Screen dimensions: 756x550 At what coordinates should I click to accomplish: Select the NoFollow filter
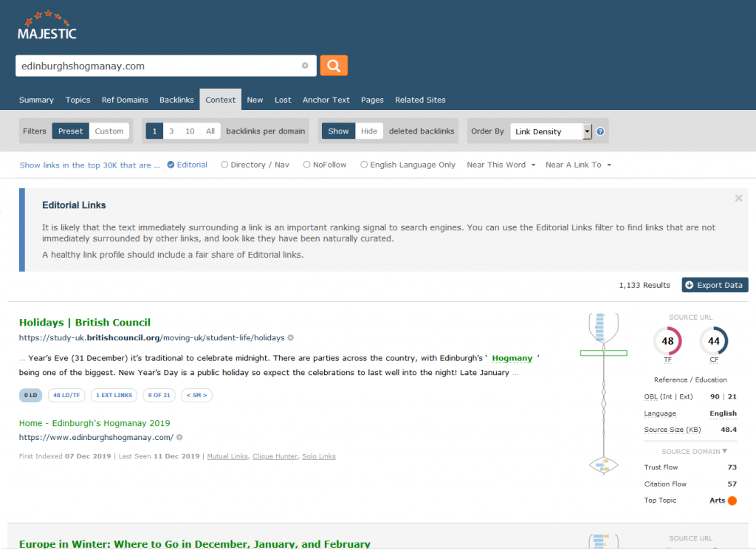[325, 165]
